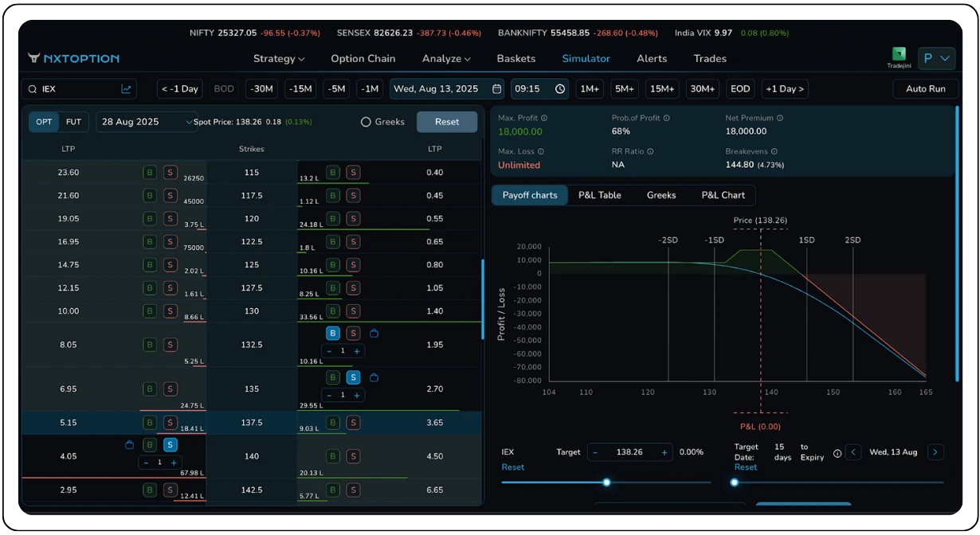Increase 132.5 put lot quantity
The image size is (980, 535).
click(x=356, y=351)
